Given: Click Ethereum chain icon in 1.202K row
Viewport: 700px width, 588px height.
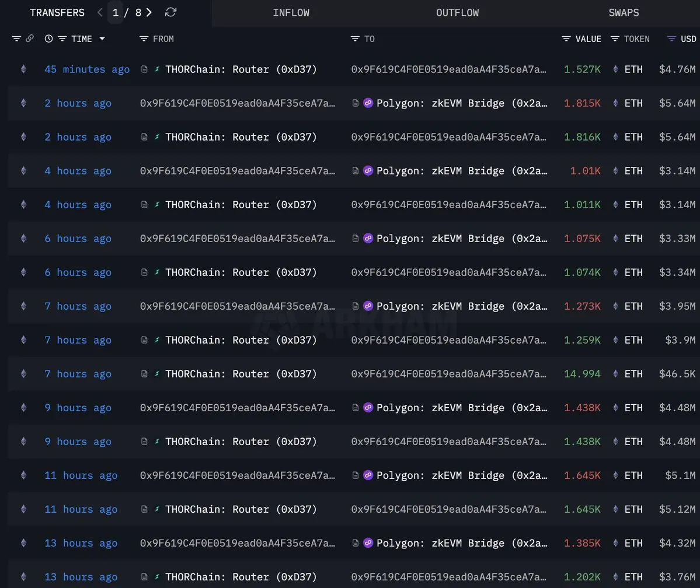Looking at the screenshot, I should (24, 577).
